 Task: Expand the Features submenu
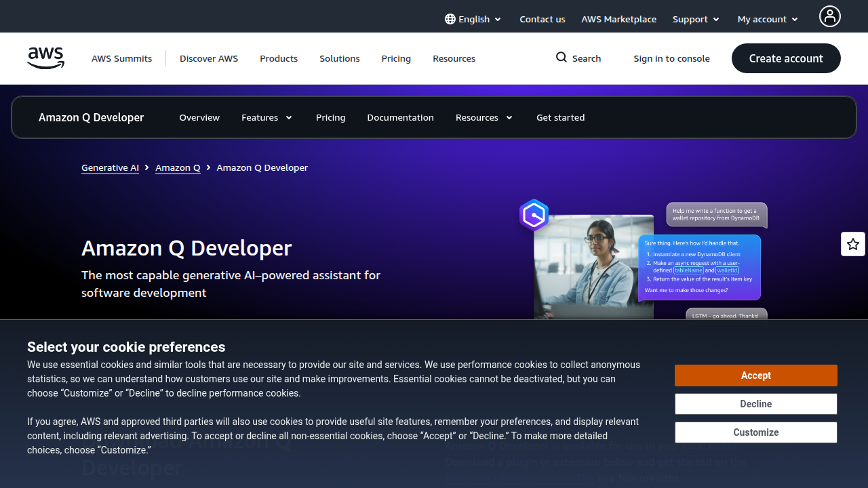[x=267, y=117]
